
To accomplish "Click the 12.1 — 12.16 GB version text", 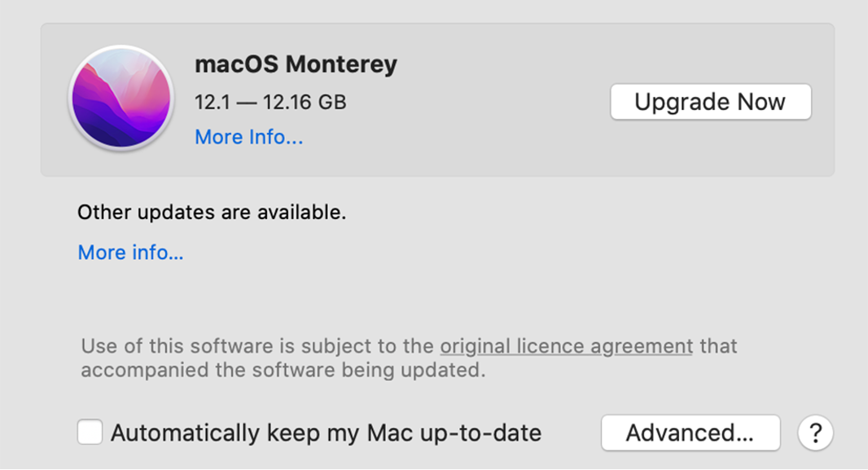I will click(270, 103).
